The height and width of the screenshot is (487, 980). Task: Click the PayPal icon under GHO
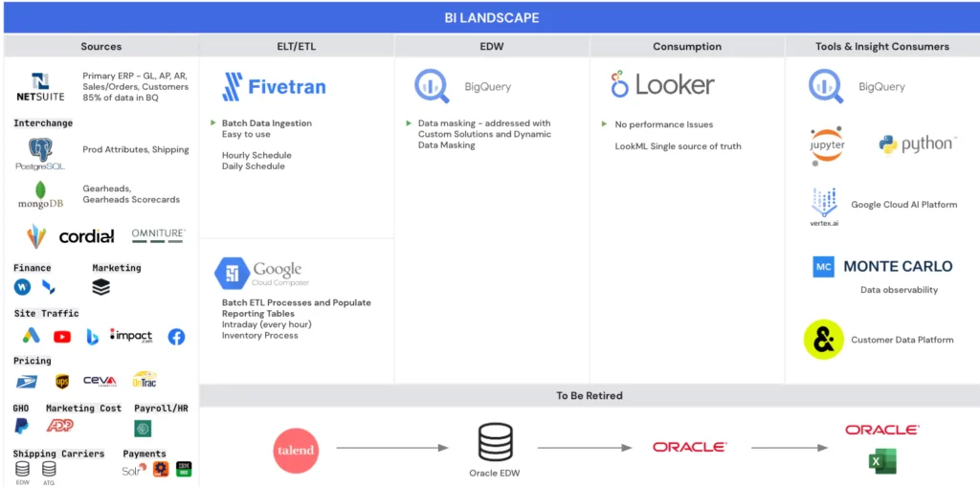coord(22,427)
